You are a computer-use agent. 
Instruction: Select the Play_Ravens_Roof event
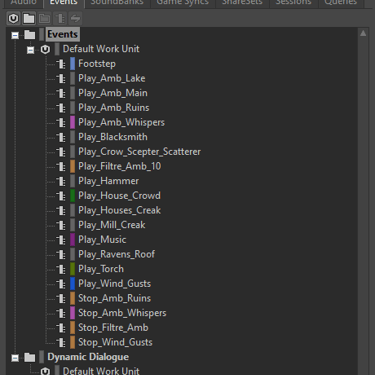click(117, 254)
